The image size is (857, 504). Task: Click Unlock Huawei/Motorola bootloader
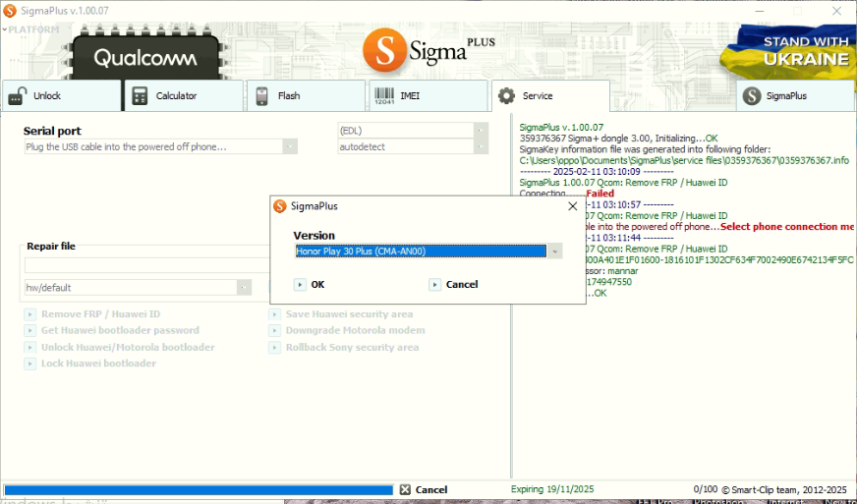click(x=128, y=347)
